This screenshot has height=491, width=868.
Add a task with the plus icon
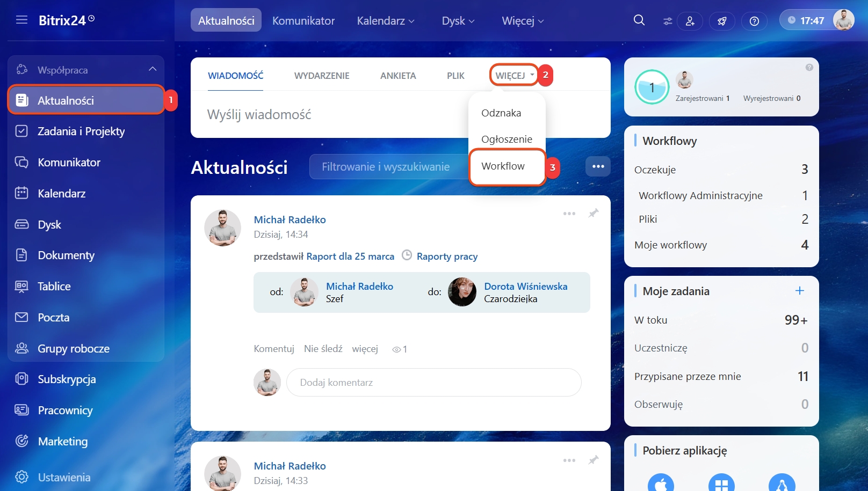799,291
